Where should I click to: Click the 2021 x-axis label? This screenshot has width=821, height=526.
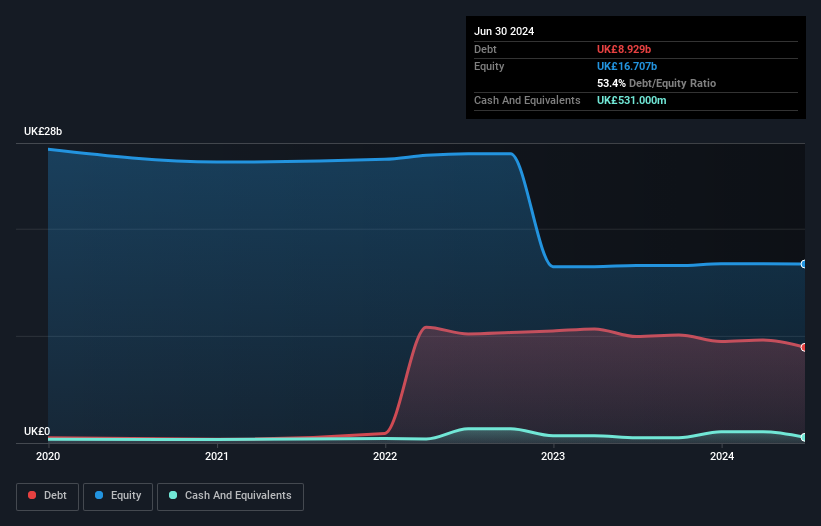click(x=217, y=456)
